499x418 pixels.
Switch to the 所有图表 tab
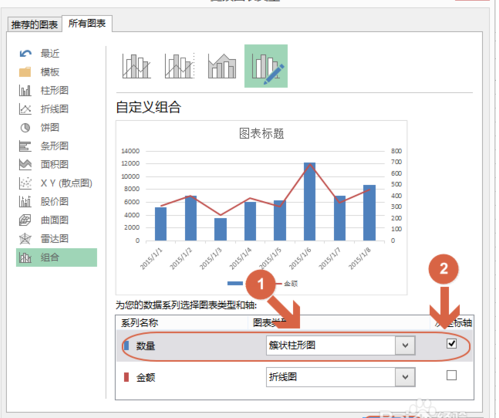click(87, 23)
